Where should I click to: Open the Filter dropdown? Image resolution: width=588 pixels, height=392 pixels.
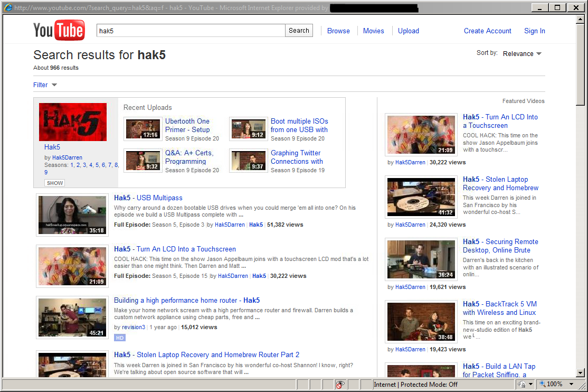pos(45,85)
